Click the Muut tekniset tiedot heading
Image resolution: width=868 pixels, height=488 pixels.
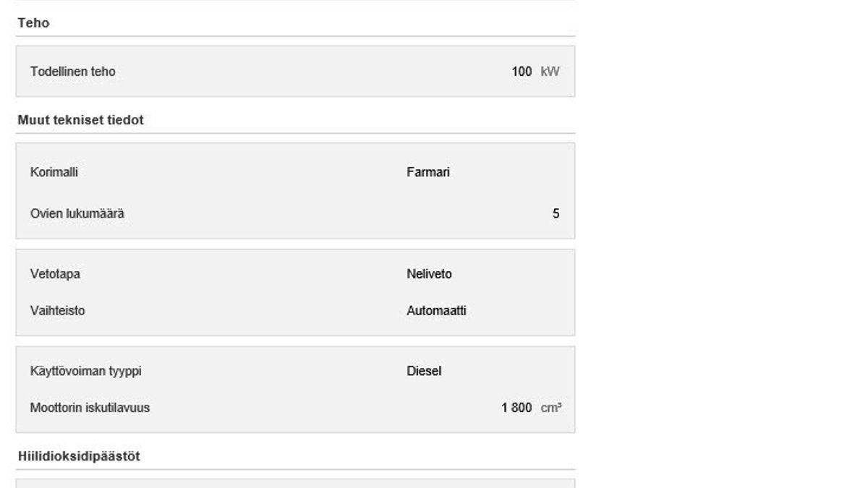tap(80, 120)
